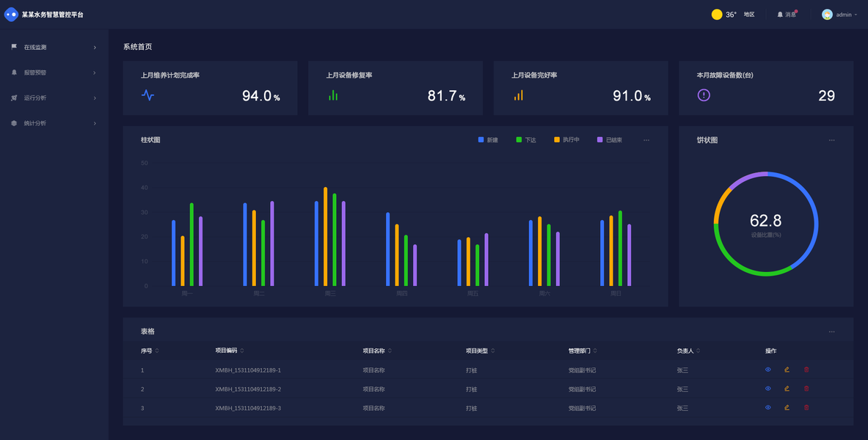This screenshot has height=440, width=868.
Task: Open the more options dots on 柱状图
Action: click(x=646, y=141)
